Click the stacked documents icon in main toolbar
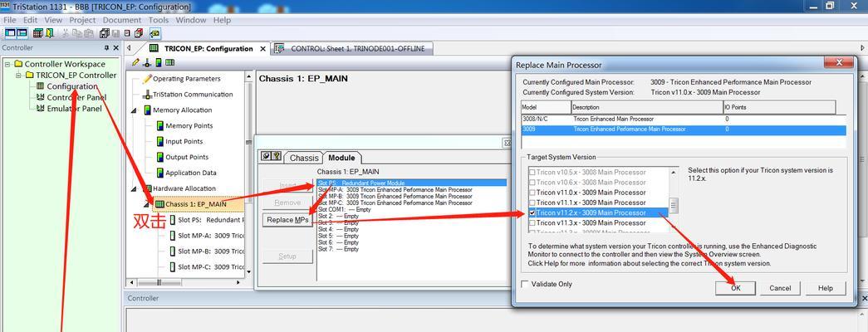This screenshot has height=332, width=868. coord(105,33)
